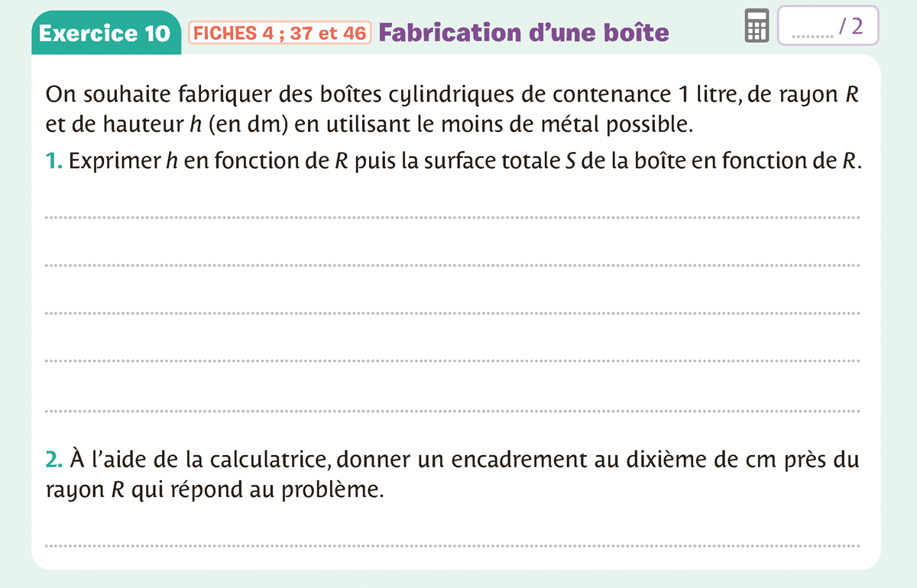Click the fourth answer line under question 1
Image resolution: width=917 pixels, height=588 pixels.
(x=452, y=360)
